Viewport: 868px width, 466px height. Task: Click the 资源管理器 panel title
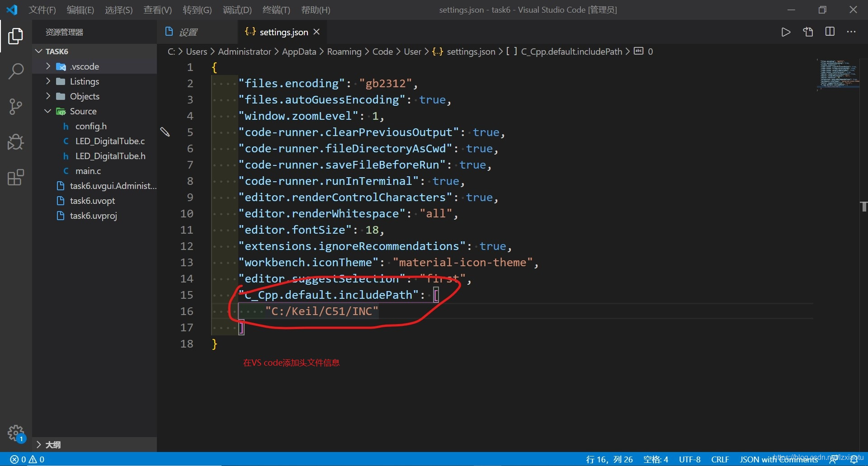(64, 32)
